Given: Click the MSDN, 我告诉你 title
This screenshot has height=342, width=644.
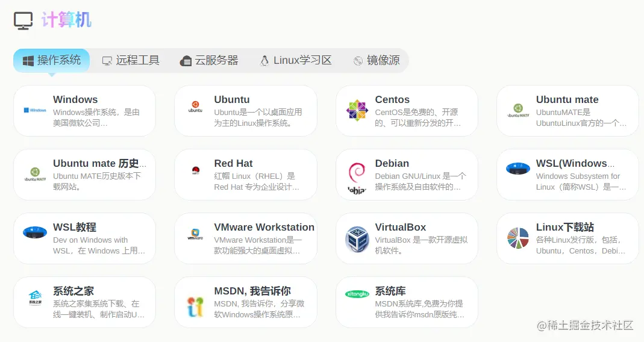Looking at the screenshot, I should pos(252,291).
